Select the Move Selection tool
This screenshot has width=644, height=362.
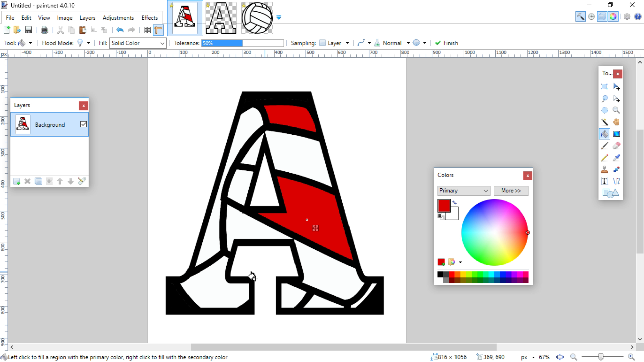[x=616, y=99]
